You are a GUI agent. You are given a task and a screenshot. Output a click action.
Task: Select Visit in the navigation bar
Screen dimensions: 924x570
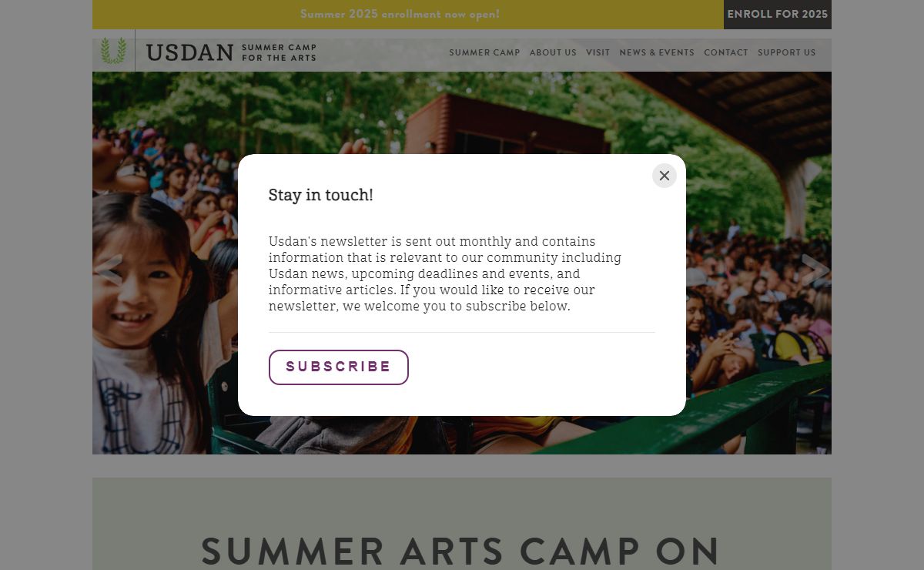[x=598, y=52]
